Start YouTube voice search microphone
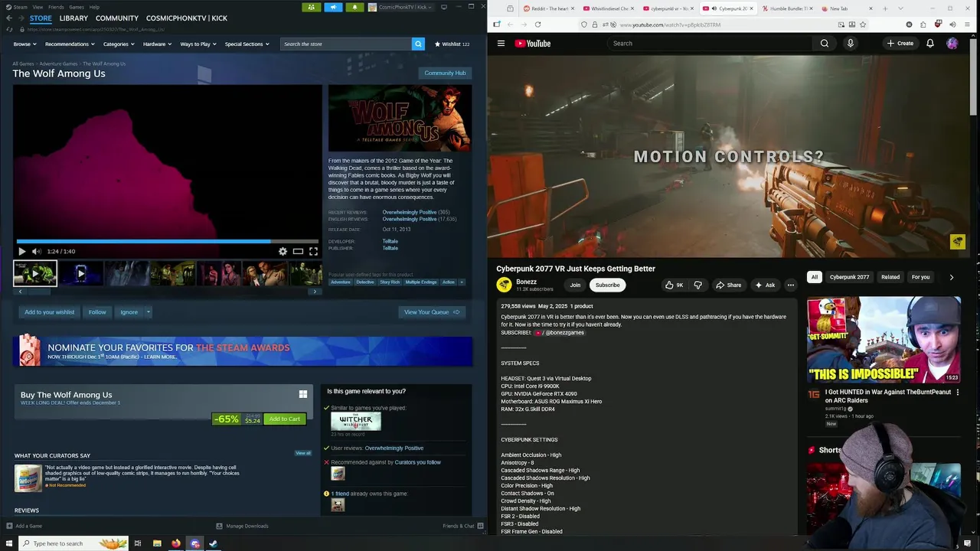This screenshot has height=551, width=980. [850, 44]
